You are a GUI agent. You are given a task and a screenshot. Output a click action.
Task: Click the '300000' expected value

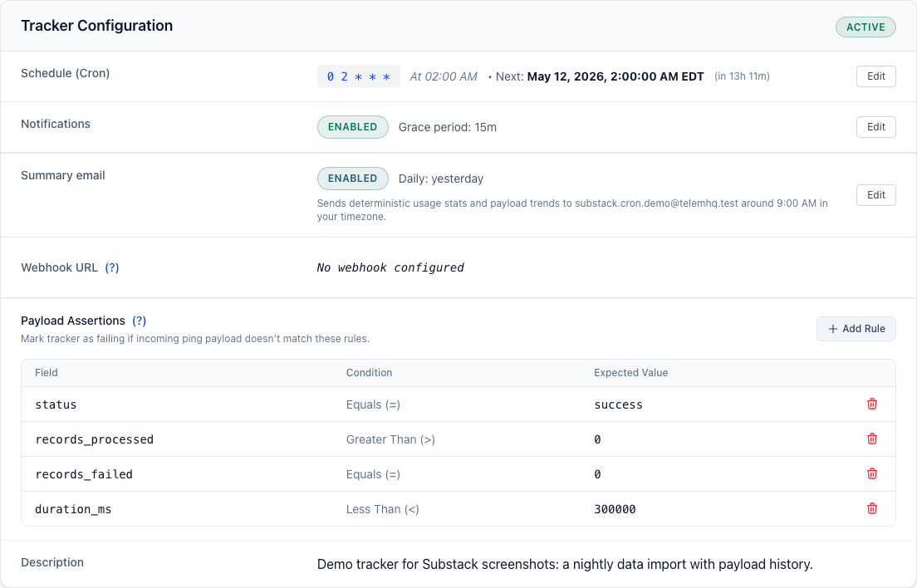coord(615,509)
